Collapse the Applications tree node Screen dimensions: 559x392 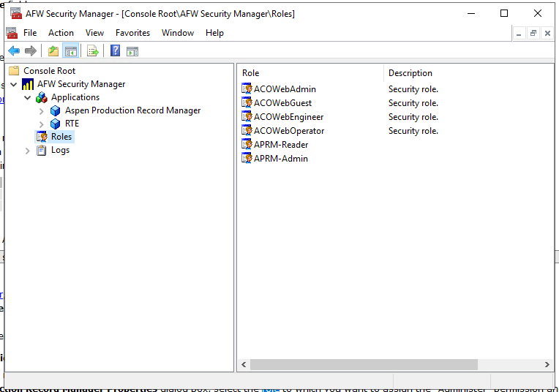[28, 97]
